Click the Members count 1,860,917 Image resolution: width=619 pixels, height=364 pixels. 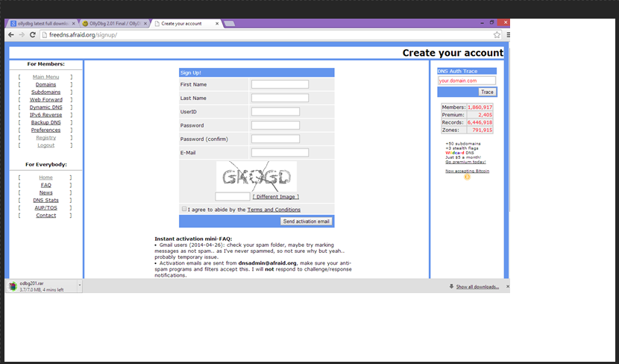[x=480, y=107]
